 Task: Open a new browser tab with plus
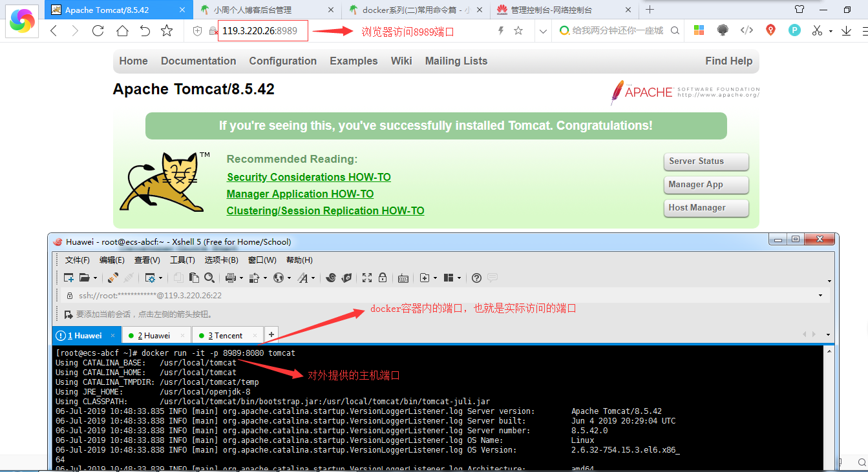pyautogui.click(x=650, y=10)
